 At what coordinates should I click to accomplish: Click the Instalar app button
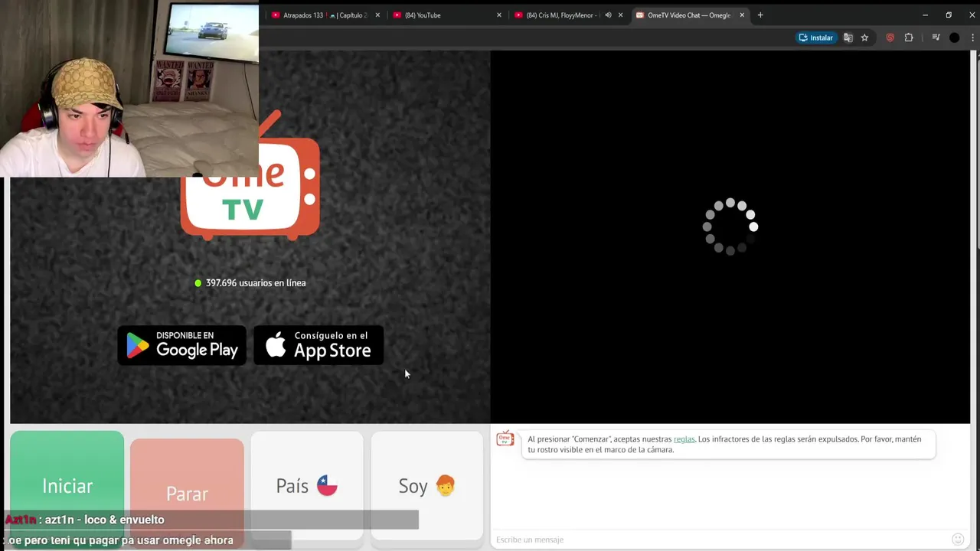(x=815, y=37)
